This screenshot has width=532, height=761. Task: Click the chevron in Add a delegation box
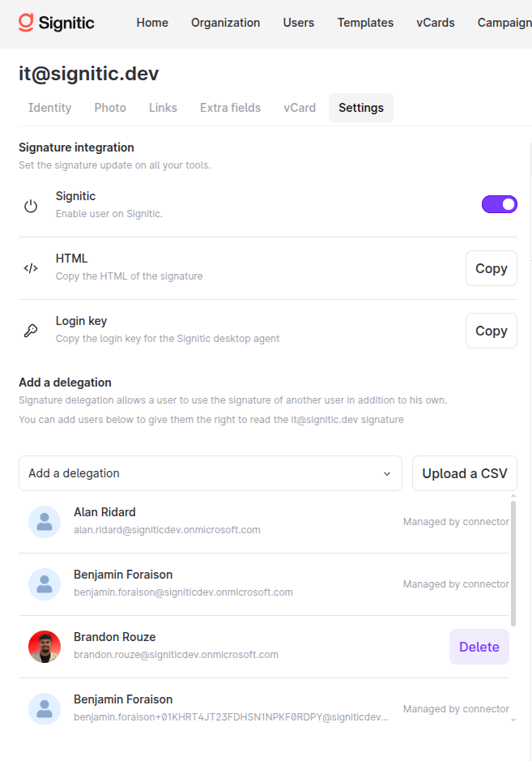387,473
